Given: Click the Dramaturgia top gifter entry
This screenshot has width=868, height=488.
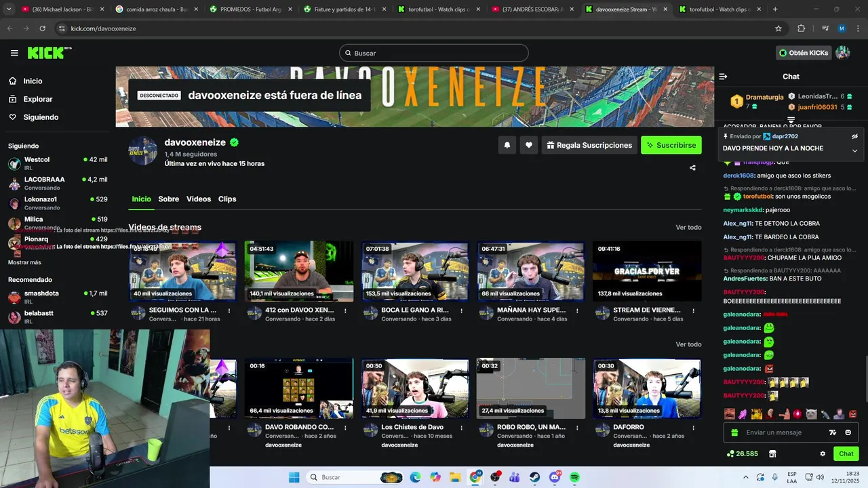Looking at the screenshot, I should coord(757,102).
